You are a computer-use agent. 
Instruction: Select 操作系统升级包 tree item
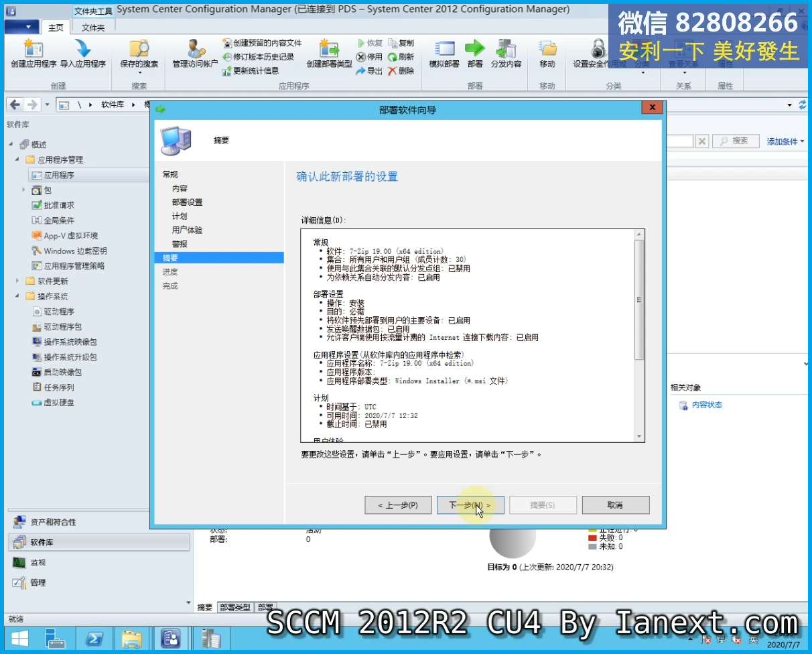click(x=64, y=357)
